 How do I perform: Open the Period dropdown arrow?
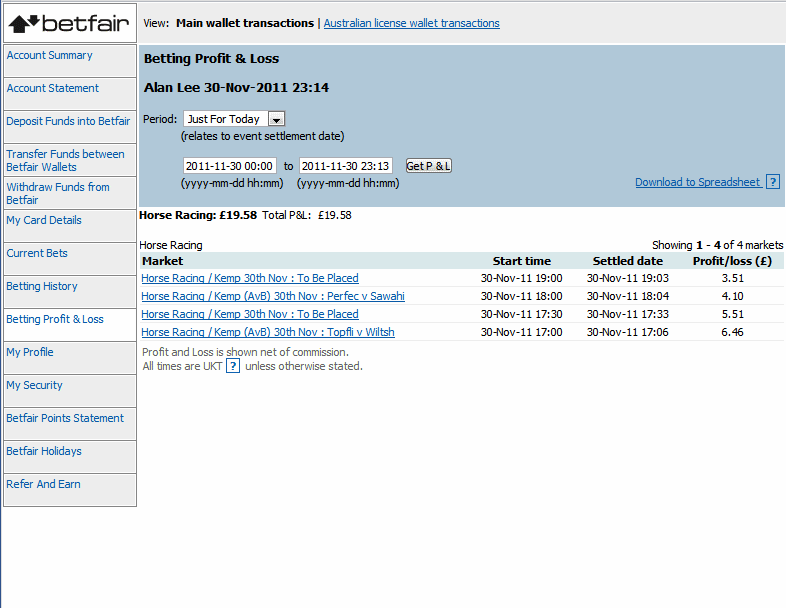coord(276,119)
